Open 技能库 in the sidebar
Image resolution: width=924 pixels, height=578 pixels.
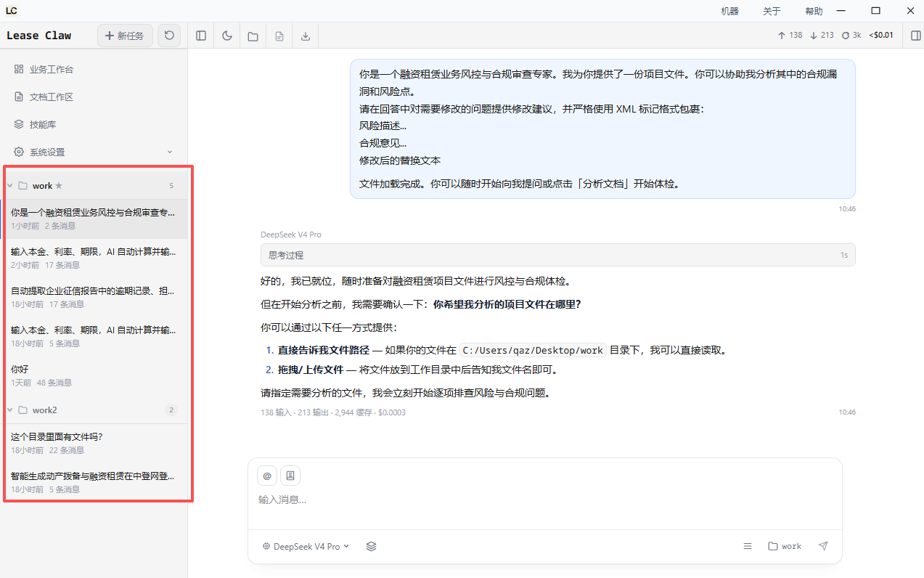[94, 125]
